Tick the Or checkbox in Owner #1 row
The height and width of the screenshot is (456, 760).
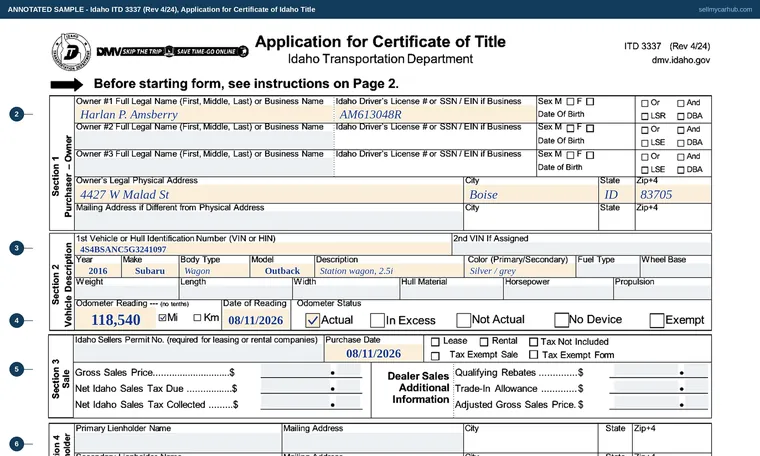tap(645, 103)
